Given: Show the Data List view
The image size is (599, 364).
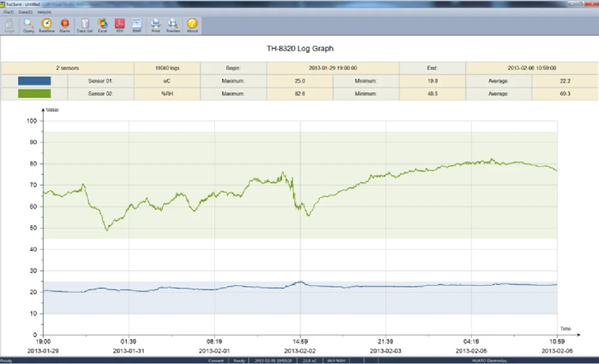Looking at the screenshot, I should coord(84,25).
